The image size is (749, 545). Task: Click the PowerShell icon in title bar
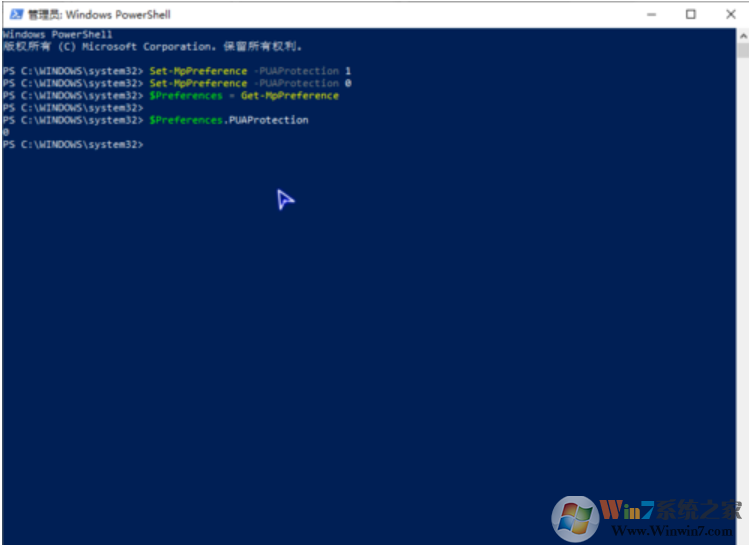[16, 14]
